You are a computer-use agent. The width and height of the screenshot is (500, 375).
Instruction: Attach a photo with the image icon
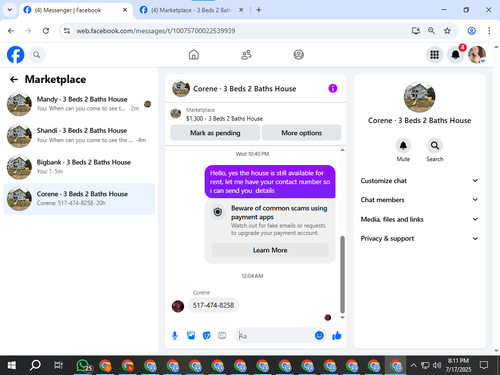[191, 336]
